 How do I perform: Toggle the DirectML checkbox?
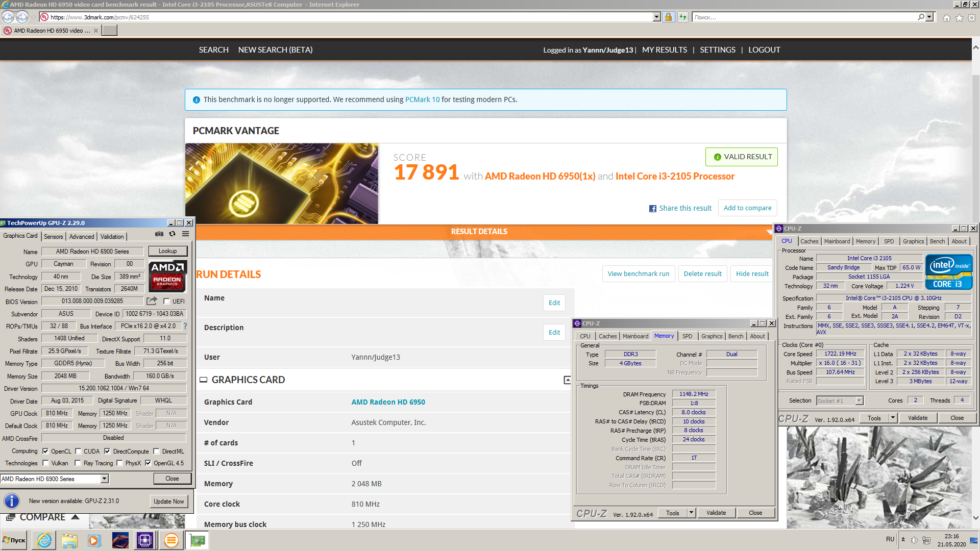(156, 451)
